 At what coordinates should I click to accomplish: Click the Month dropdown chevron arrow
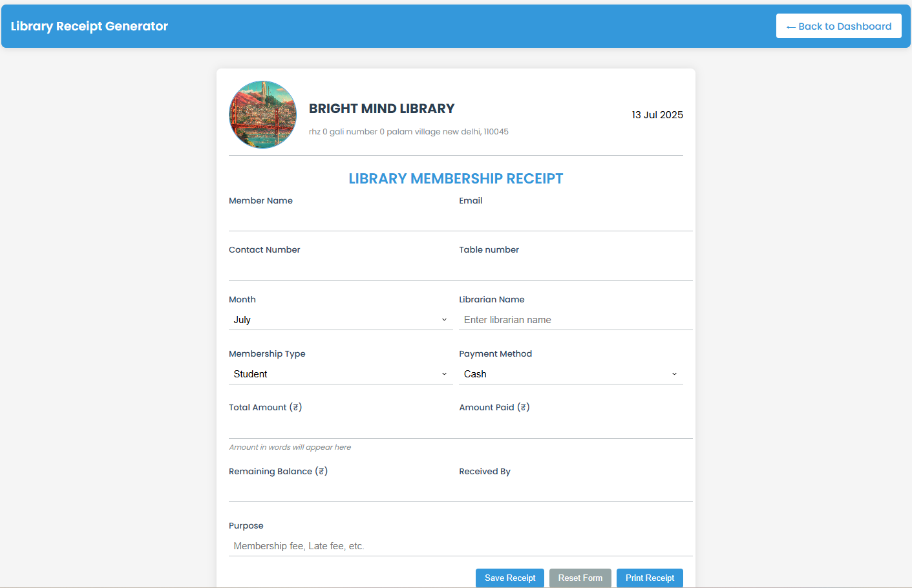tap(445, 319)
